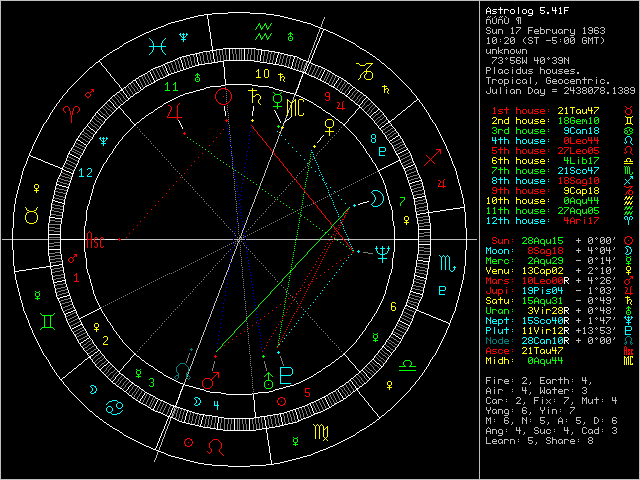The height and width of the screenshot is (480, 640).
Task: Select the Aquarius sign on the outer ring
Action: pyautogui.click(x=263, y=28)
